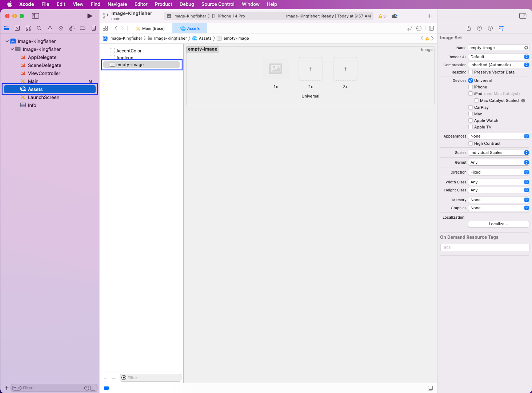Open the Quick Help inspector

tap(490, 28)
